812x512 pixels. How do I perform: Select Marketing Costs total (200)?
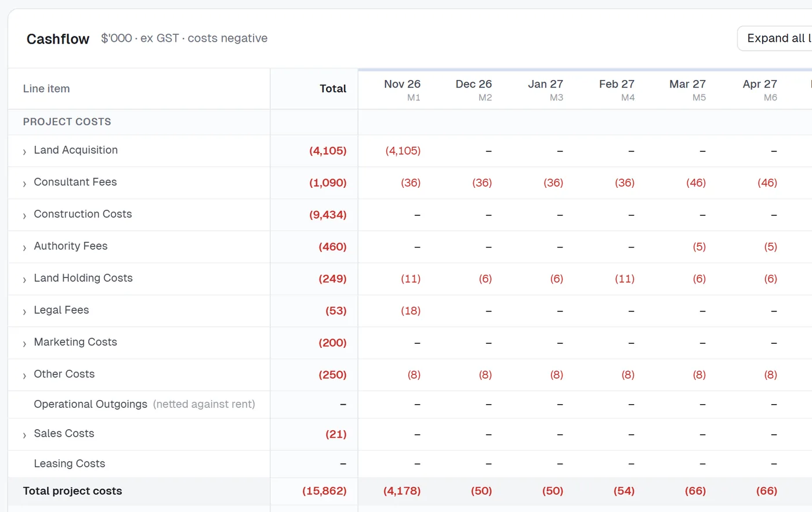tap(332, 343)
